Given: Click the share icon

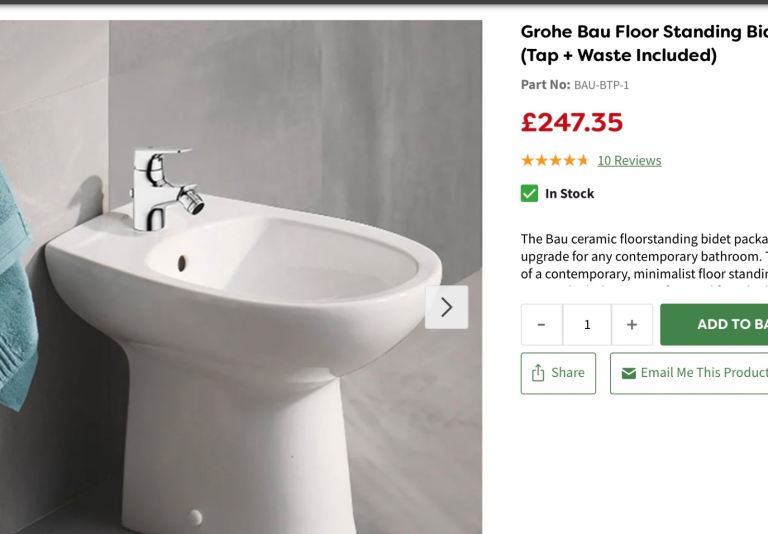Looking at the screenshot, I should coord(538,373).
